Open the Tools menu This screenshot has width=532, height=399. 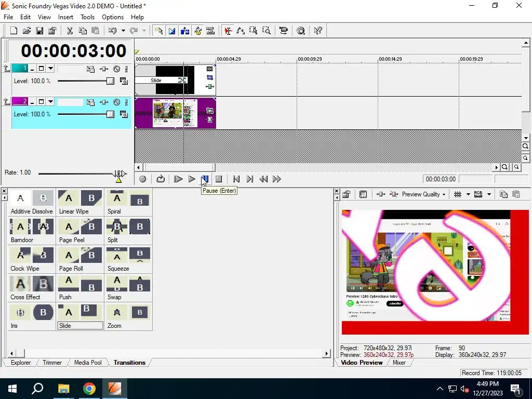87,17
